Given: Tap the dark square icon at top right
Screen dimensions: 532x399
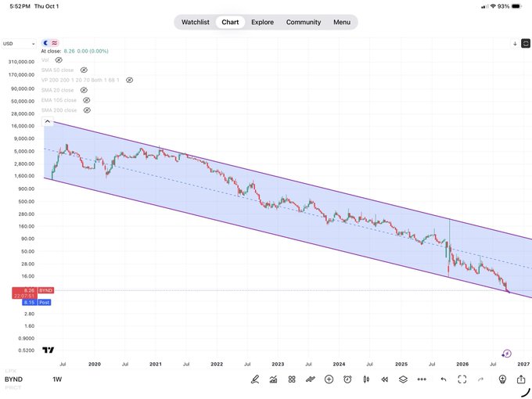Looking at the screenshot, I should (x=526, y=44).
